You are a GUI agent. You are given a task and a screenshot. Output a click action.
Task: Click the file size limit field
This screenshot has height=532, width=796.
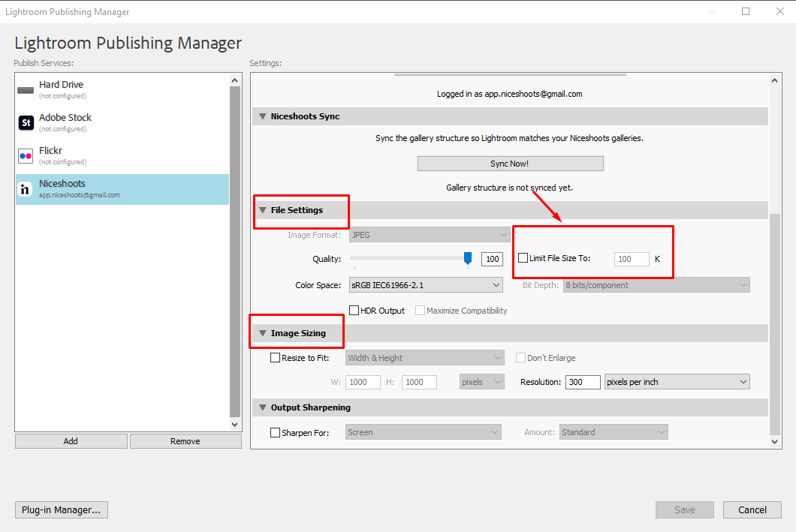coord(632,259)
